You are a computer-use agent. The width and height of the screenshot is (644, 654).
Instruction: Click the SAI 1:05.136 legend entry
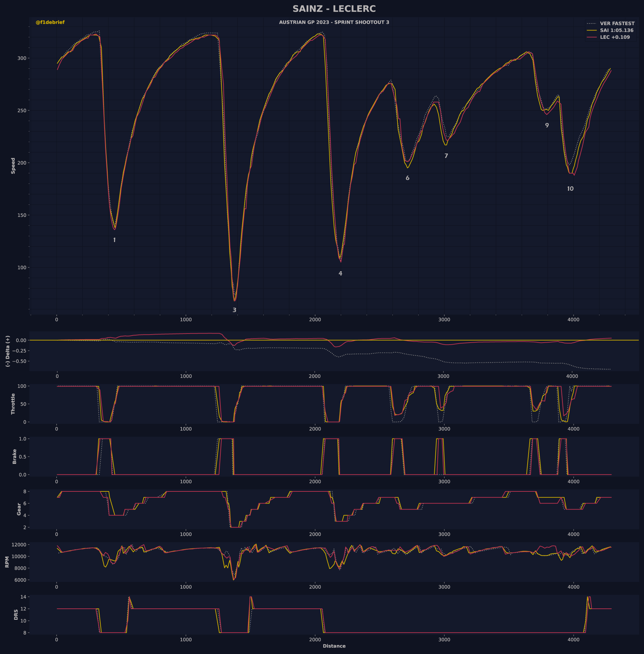616,31
